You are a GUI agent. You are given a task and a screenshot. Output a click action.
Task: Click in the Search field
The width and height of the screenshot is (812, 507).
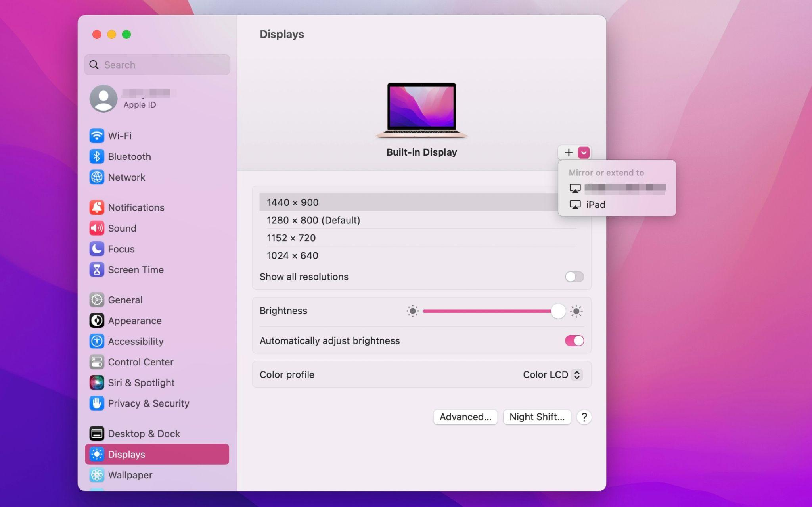click(x=157, y=65)
